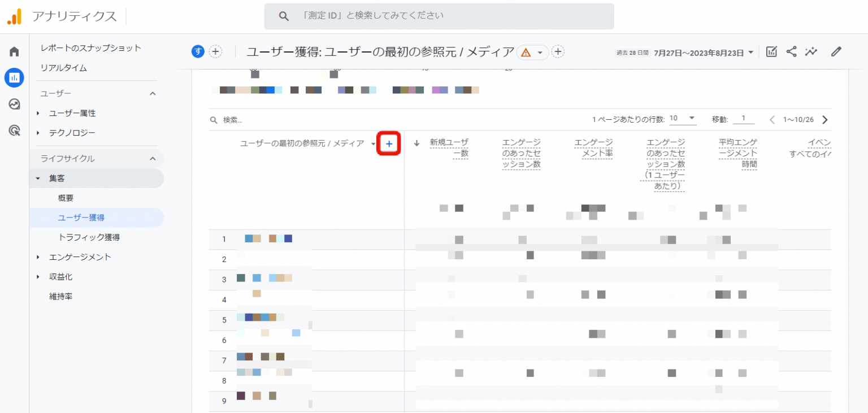Click the edit comparisons chart icon
Screen dimensions: 868x413
(771, 52)
